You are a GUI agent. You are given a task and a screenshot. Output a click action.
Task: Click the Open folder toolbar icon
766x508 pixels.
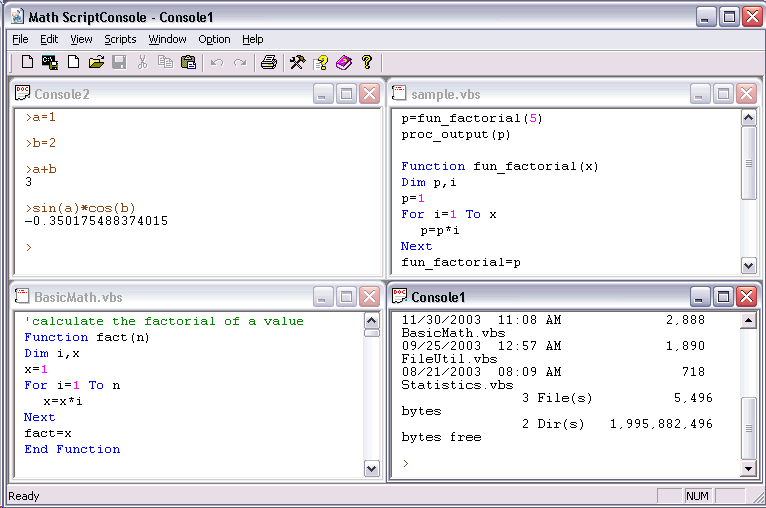[96, 62]
